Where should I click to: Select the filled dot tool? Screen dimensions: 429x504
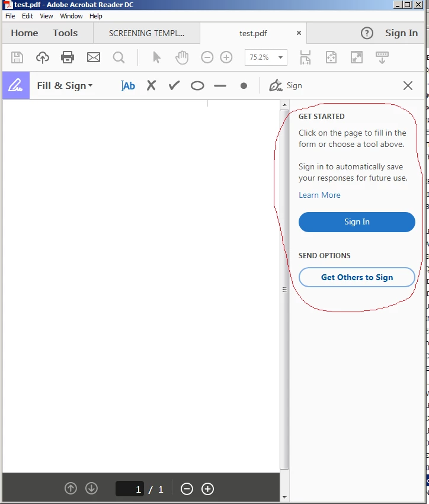[244, 86]
